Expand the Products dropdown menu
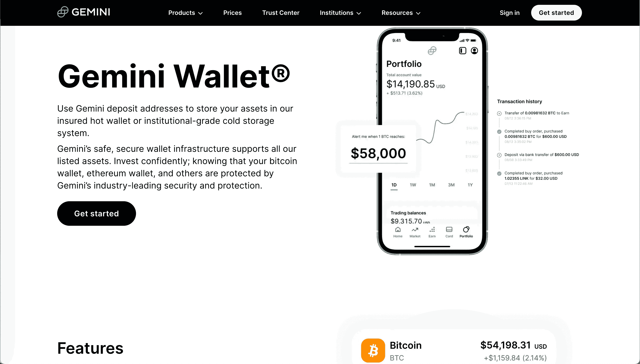Image resolution: width=640 pixels, height=364 pixels. (185, 13)
